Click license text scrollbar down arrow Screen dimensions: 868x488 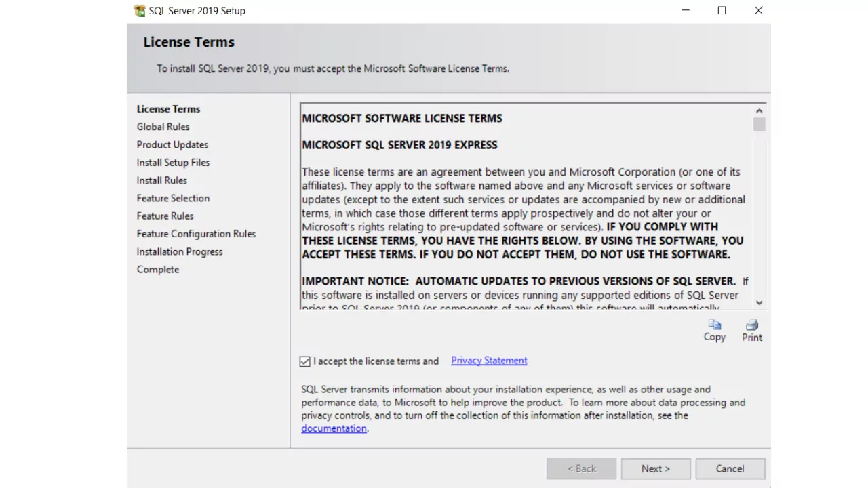(759, 302)
